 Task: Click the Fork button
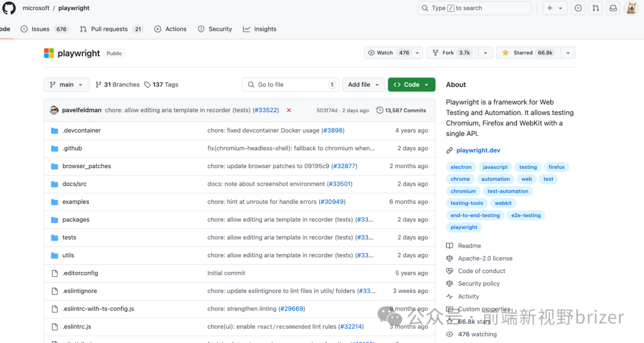(x=453, y=52)
